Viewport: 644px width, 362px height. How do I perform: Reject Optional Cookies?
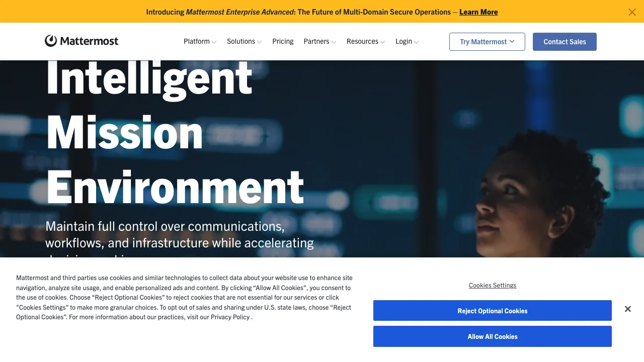point(493,311)
